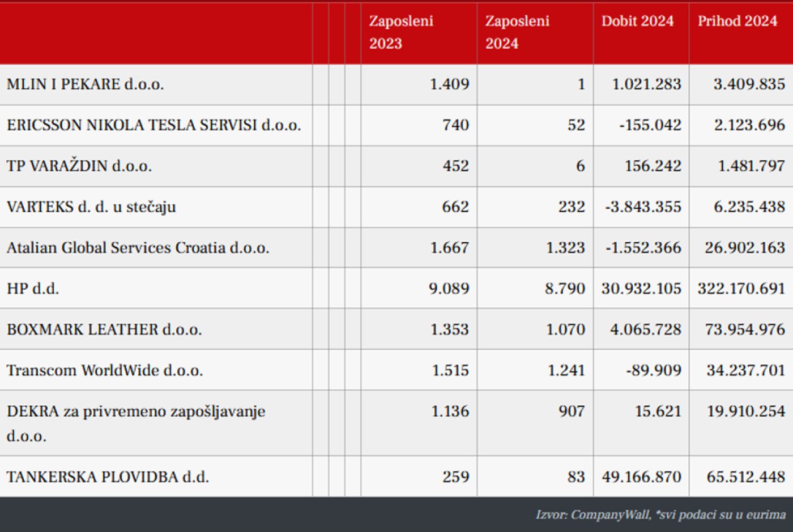This screenshot has height=532, width=793.
Task: Select the HP d.d. company name
Action: pyautogui.click(x=33, y=289)
